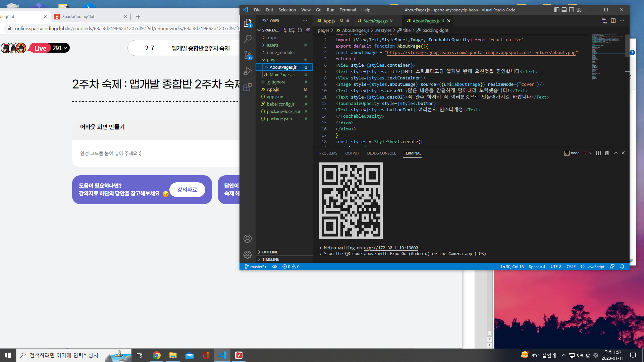
Task: Click the 강의자료 button in browser
Action: (x=187, y=190)
